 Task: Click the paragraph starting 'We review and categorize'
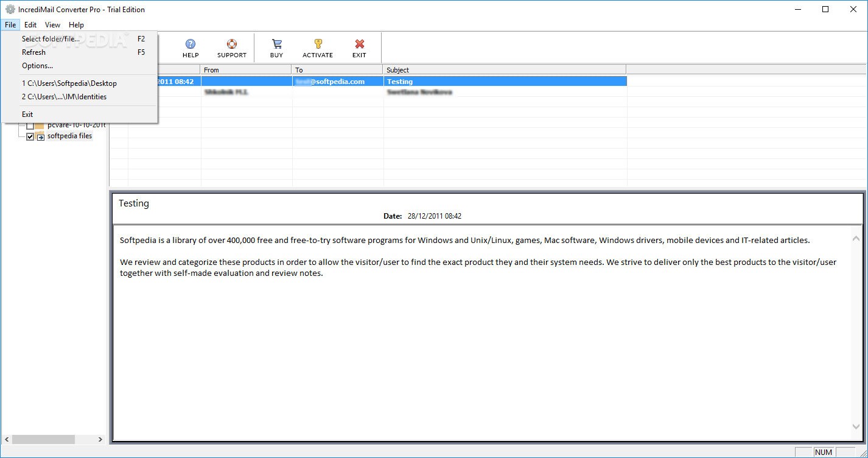point(478,267)
